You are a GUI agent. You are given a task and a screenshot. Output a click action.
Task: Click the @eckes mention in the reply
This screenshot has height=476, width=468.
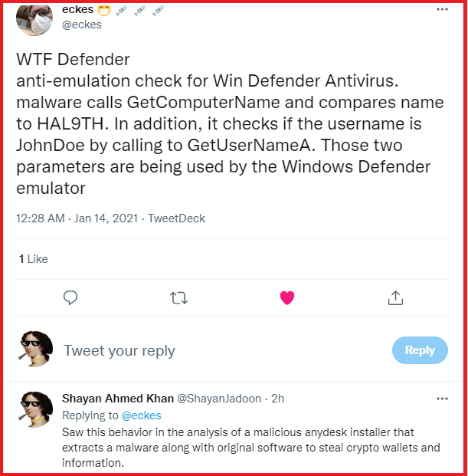[141, 415]
